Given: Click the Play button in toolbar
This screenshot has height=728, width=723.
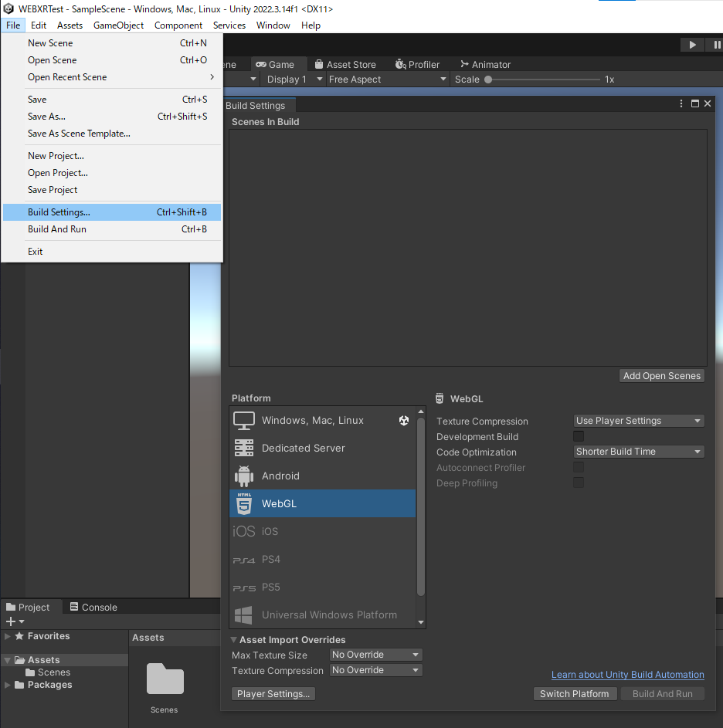Looking at the screenshot, I should click(692, 45).
